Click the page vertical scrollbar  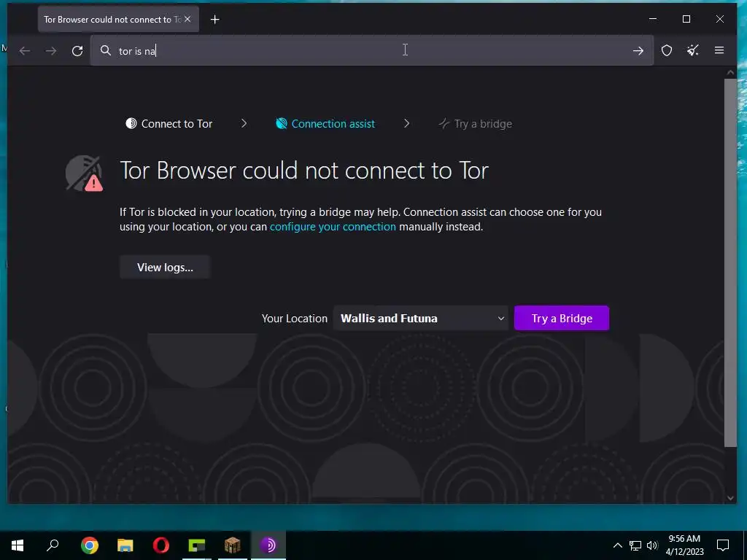[730, 262]
